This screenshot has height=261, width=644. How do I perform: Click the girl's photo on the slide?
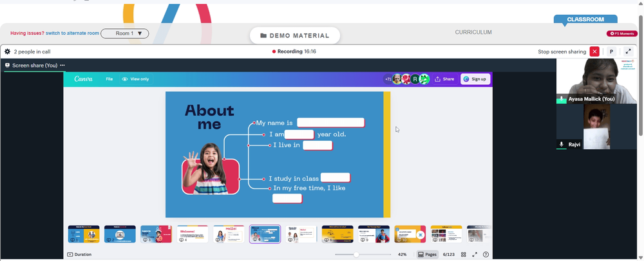(x=211, y=169)
